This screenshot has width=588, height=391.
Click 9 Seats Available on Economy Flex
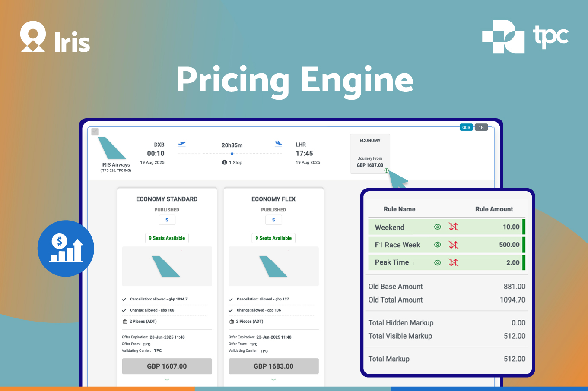273,238
